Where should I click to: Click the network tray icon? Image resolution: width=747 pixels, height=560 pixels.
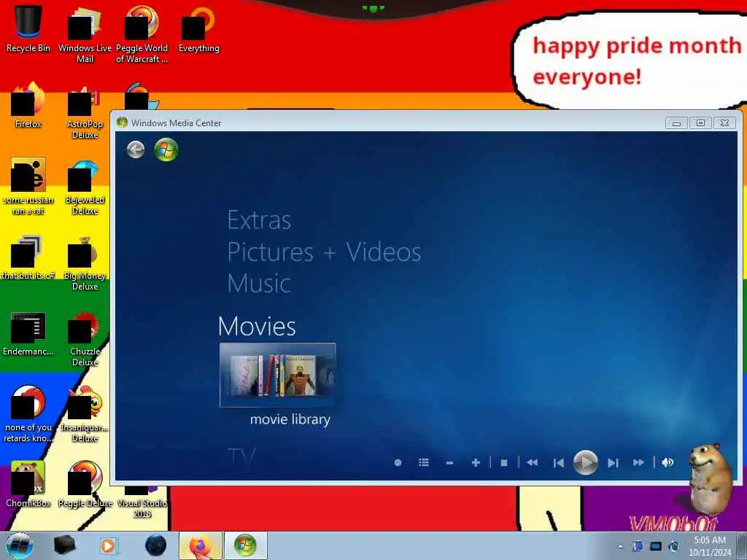(656, 546)
